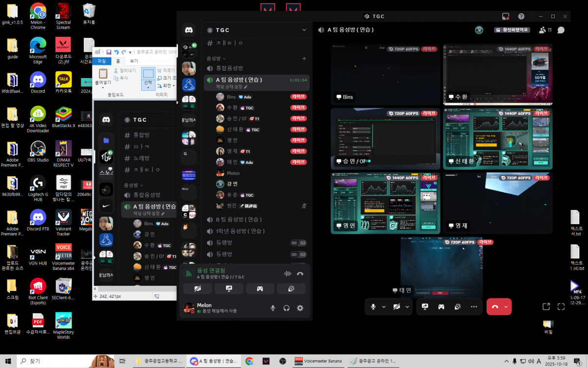
Task: Start an activity via call bar gamepad icon
Action: (441, 307)
